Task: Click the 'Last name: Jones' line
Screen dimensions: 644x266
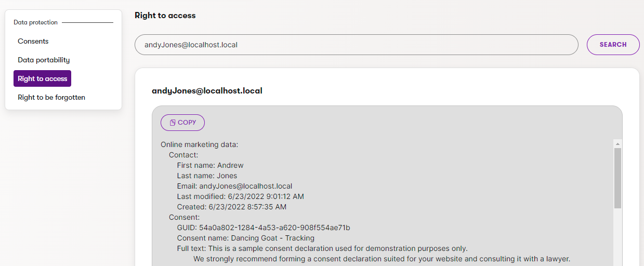Action: click(207, 176)
